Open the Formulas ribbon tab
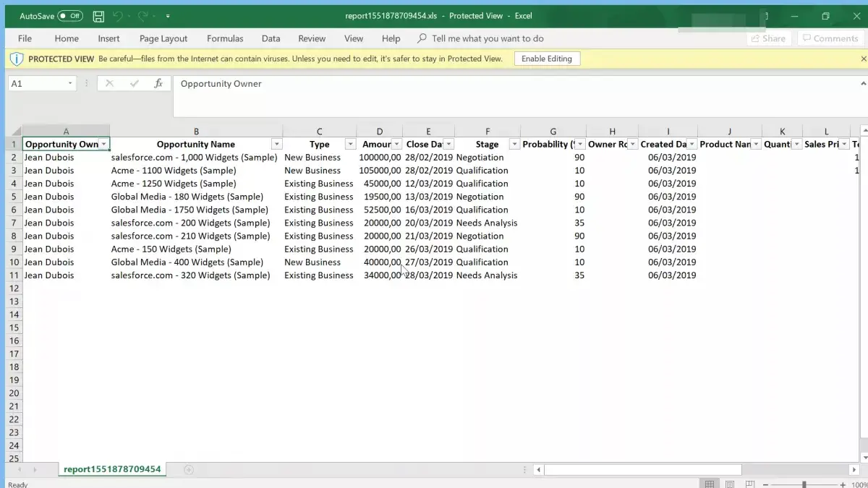 click(225, 38)
